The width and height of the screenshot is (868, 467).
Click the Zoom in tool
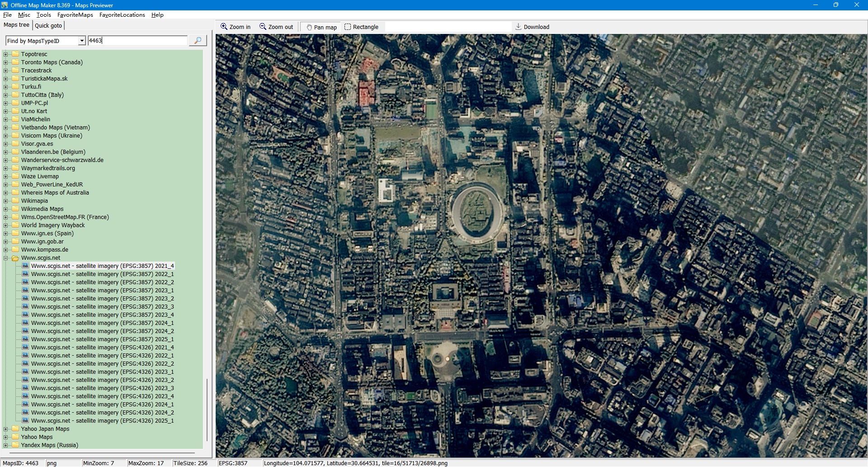[235, 27]
